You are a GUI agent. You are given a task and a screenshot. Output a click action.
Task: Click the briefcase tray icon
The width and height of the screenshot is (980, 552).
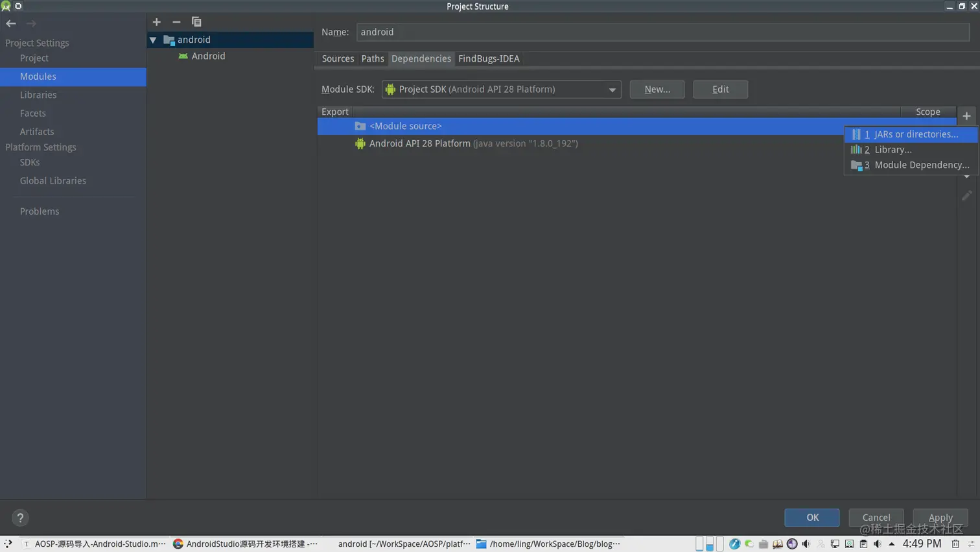pos(764,544)
